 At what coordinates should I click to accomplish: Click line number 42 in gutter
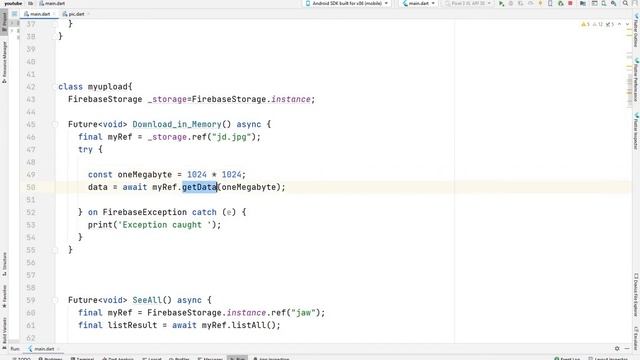click(x=31, y=87)
